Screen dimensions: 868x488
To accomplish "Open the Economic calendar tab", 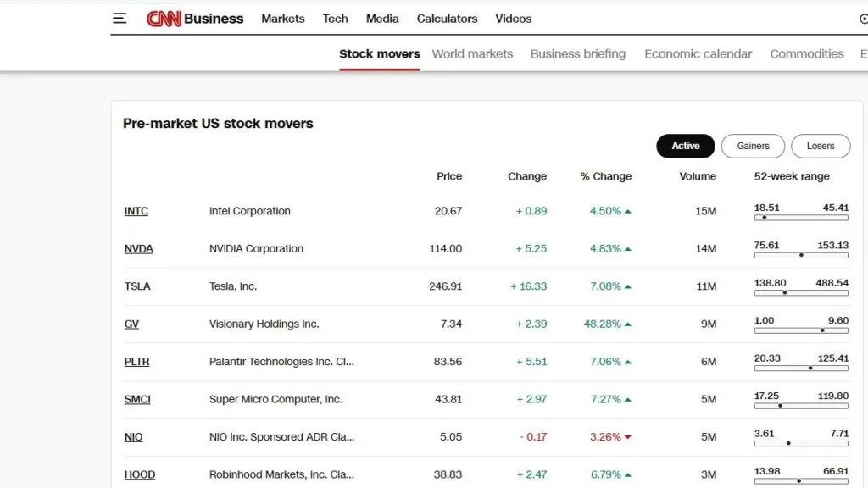I will coord(698,53).
